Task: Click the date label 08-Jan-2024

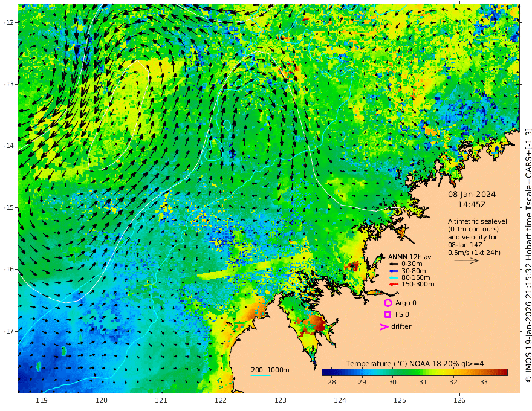Action: 472,195
